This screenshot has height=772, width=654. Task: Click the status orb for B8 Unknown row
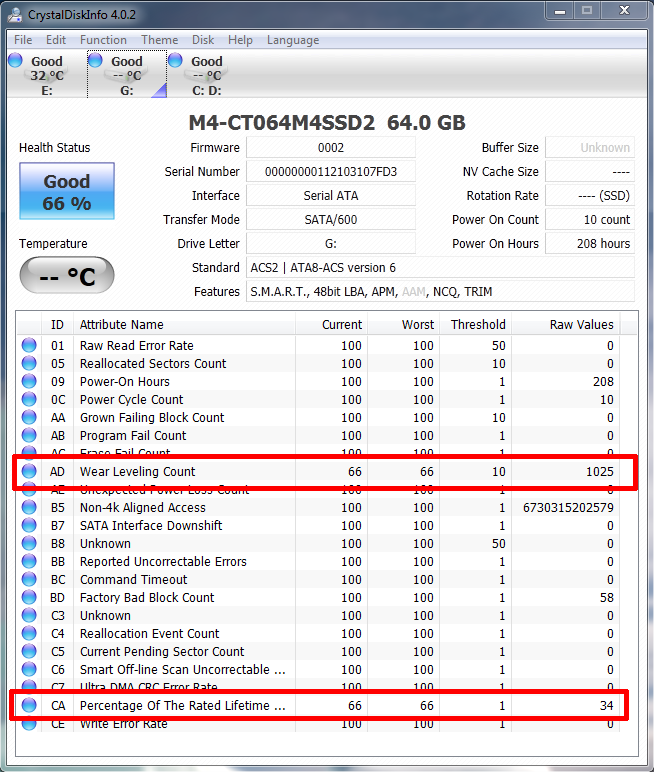click(29, 543)
